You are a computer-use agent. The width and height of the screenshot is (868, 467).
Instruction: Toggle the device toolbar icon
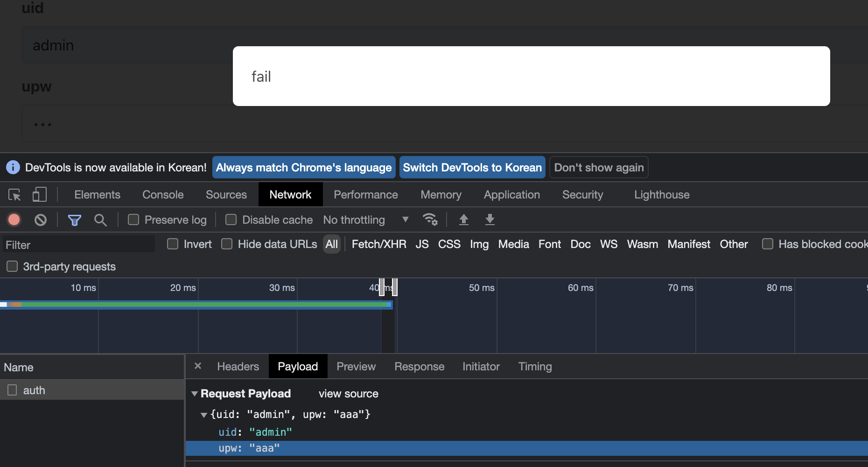coord(40,195)
